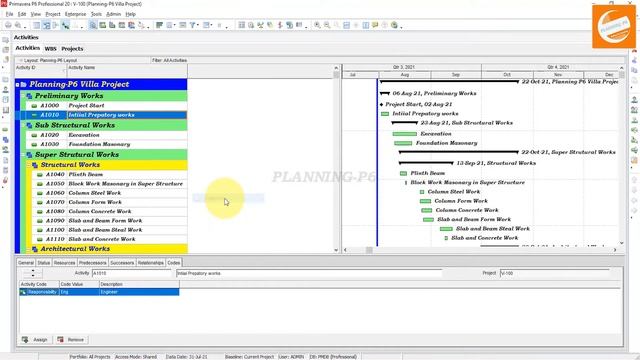
Task: Click the Store Period Performance dollar icon
Action: (280, 25)
